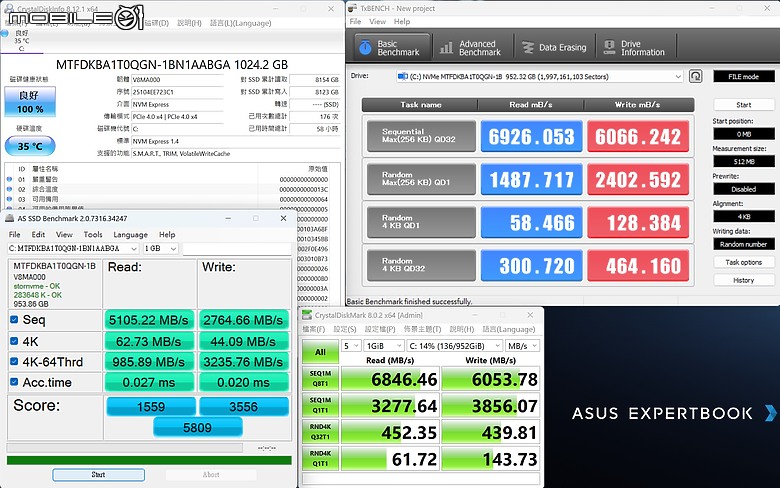
Task: Click AS SSD Start button
Action: (98, 475)
